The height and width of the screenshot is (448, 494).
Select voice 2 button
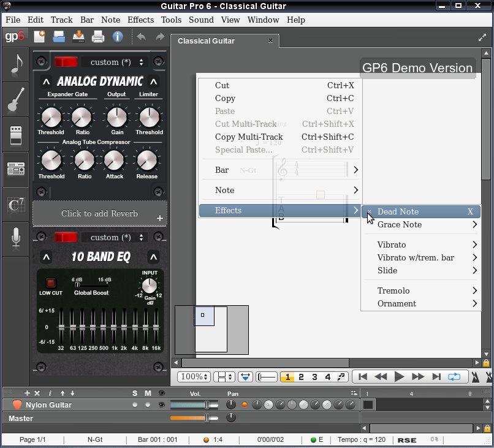pos(301,377)
